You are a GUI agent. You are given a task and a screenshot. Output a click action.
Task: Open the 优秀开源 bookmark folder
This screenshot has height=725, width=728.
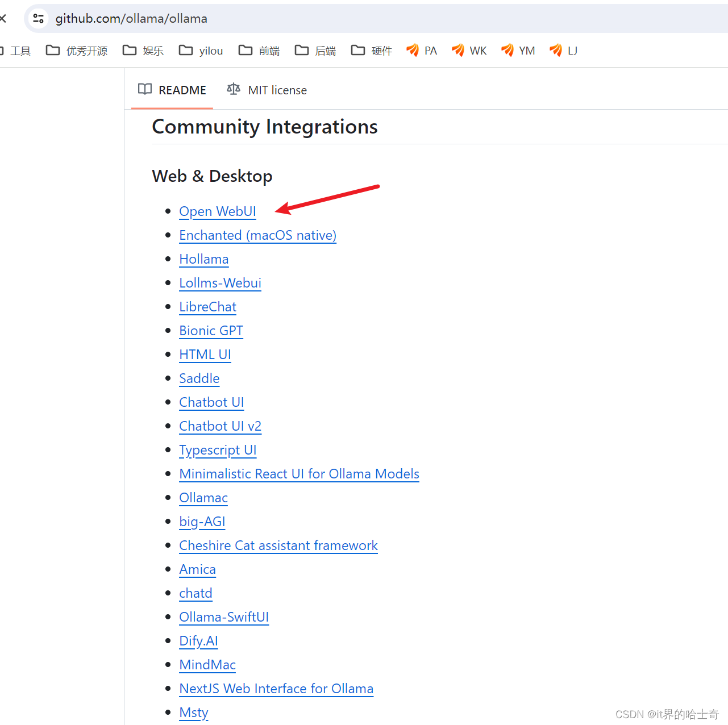coord(77,51)
